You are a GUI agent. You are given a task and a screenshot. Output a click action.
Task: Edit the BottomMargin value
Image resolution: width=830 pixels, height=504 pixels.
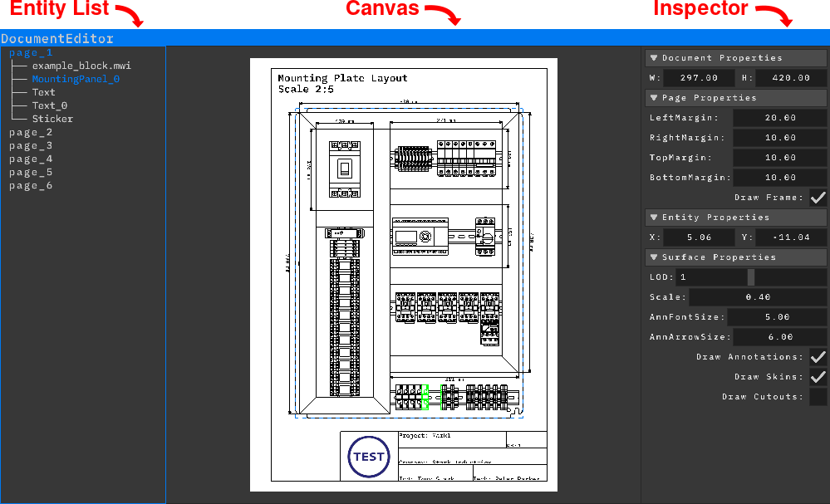pyautogui.click(x=779, y=177)
